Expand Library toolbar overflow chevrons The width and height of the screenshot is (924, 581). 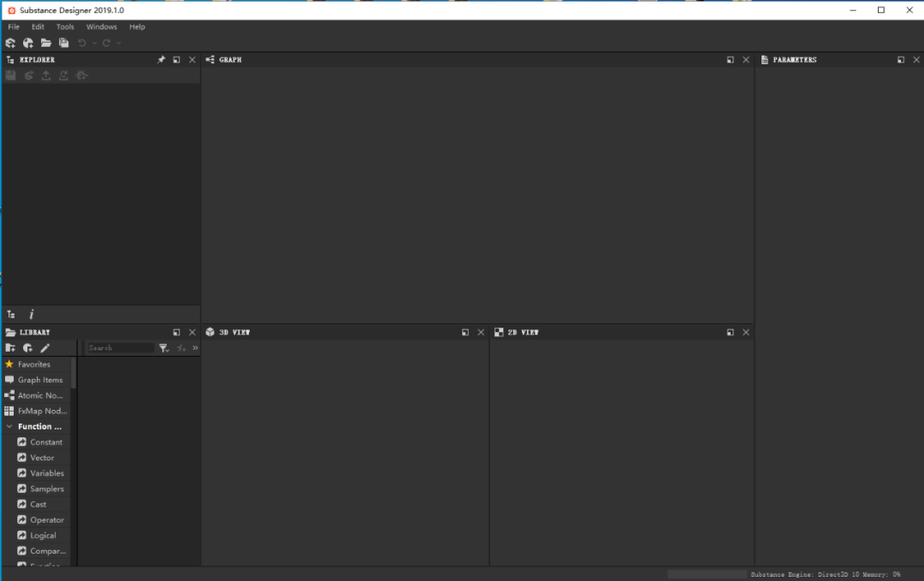[x=195, y=348]
